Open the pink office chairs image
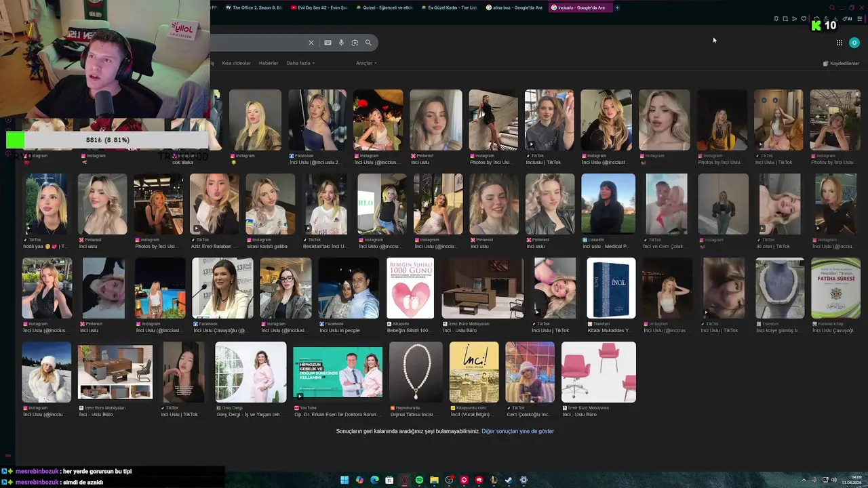 [599, 372]
